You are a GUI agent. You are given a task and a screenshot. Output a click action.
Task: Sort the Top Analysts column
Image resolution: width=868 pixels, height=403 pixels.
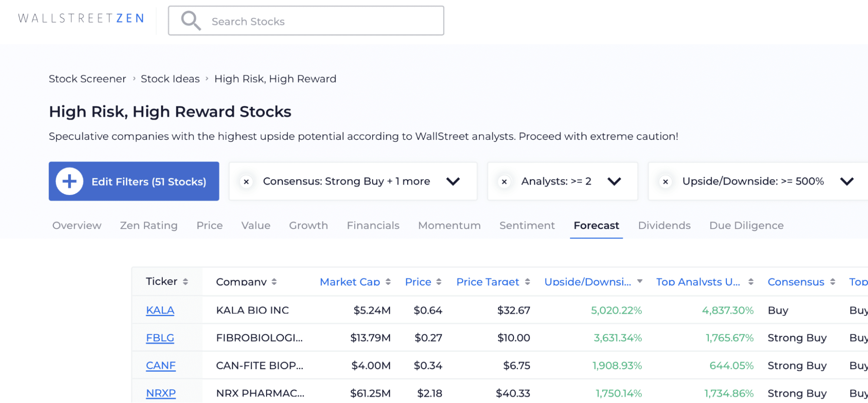point(750,281)
